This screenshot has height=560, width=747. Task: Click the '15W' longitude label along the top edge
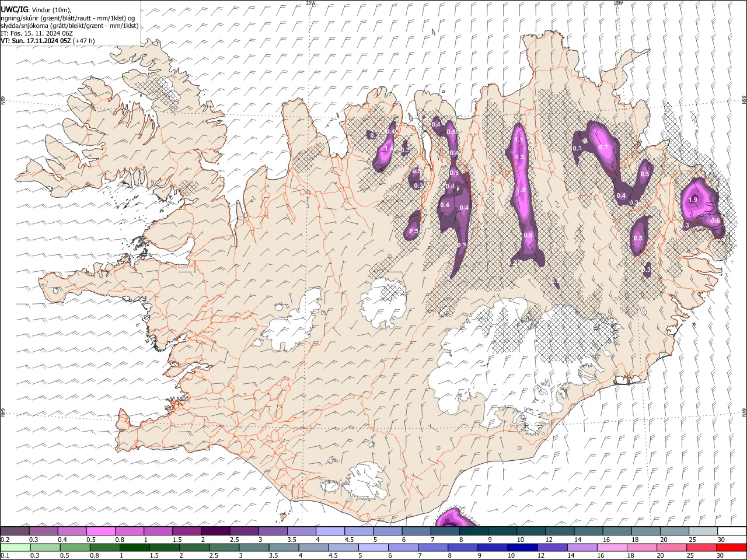pos(618,3)
